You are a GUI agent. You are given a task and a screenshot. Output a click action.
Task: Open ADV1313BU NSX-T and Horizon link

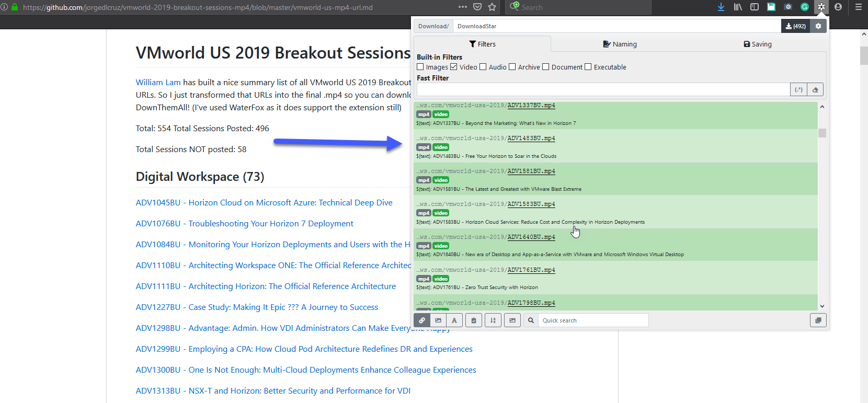273,390
